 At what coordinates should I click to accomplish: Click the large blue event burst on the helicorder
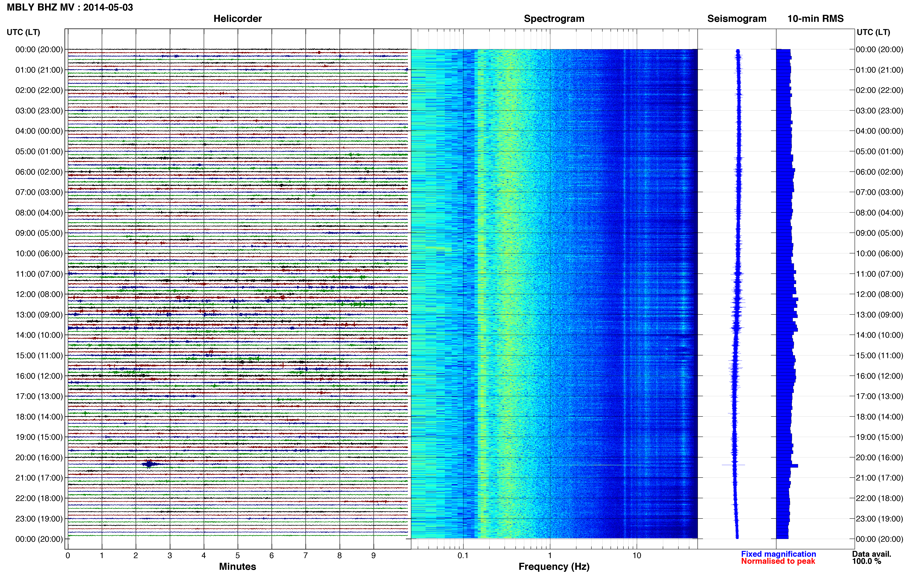149,464
